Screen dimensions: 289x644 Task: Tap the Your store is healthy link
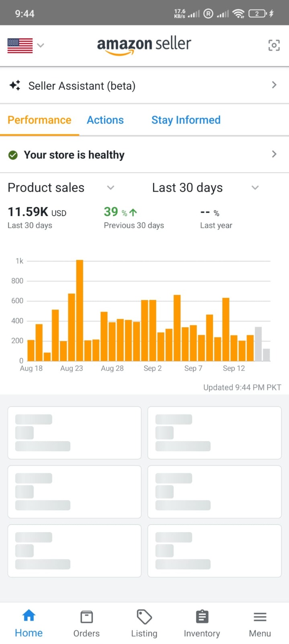[x=74, y=155]
